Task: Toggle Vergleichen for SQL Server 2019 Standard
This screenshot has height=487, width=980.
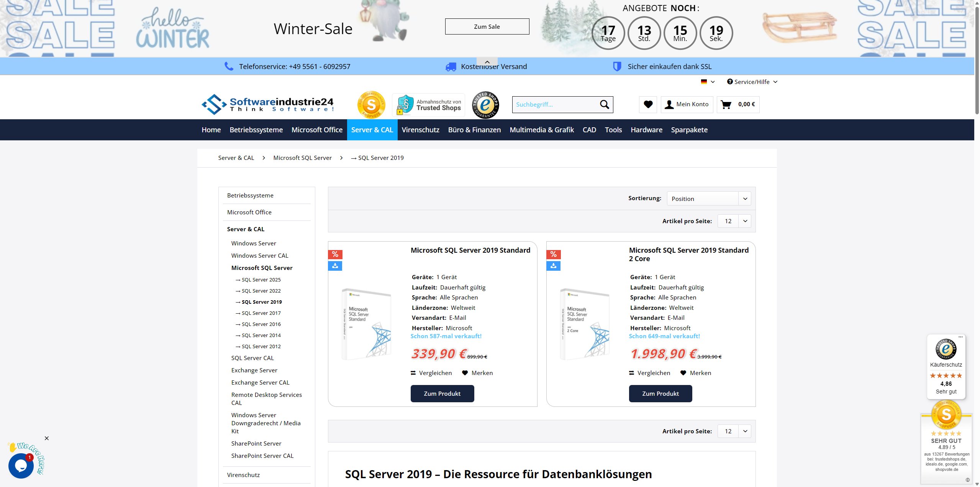Action: click(x=431, y=373)
